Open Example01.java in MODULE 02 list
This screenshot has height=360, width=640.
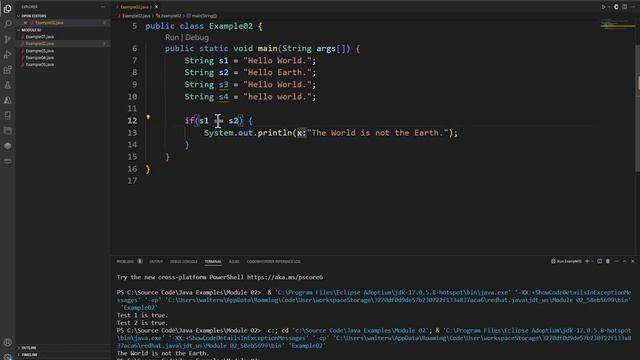40,37
